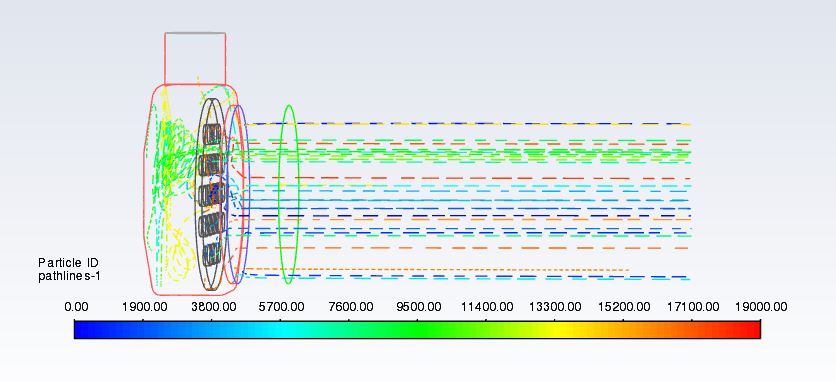Click the dark gray impeller disc
Screen dimensions: 836x382
pos(211,194)
